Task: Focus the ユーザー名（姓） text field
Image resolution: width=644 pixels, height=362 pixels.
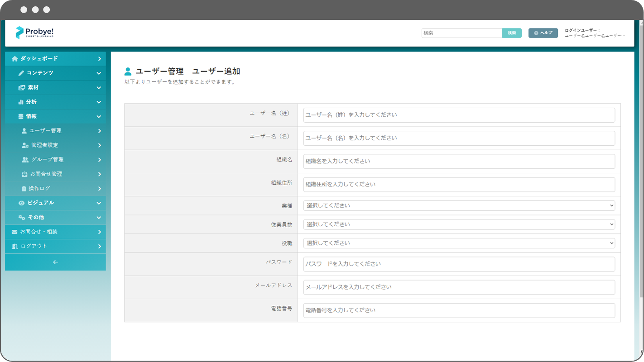Action: (459, 115)
